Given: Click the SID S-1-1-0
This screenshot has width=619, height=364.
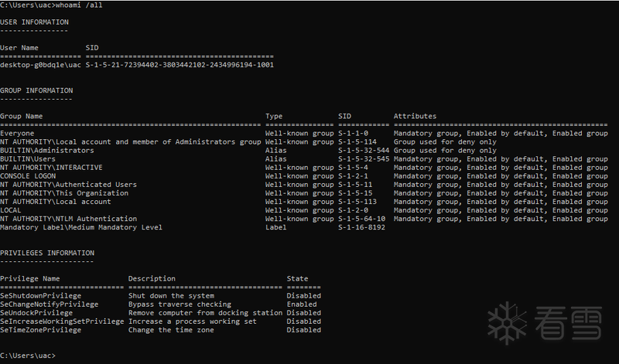Looking at the screenshot, I should click(x=353, y=133).
